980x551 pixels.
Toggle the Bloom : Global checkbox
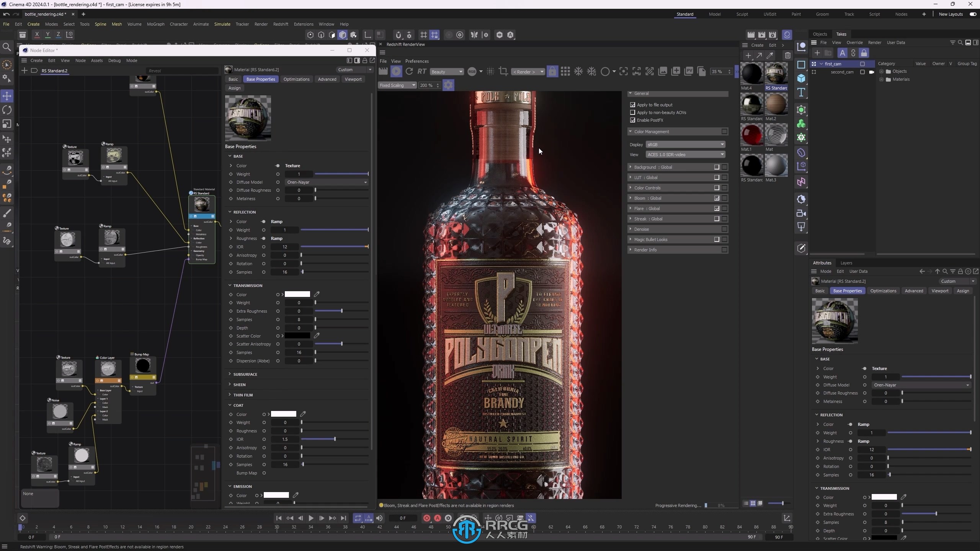[717, 198]
